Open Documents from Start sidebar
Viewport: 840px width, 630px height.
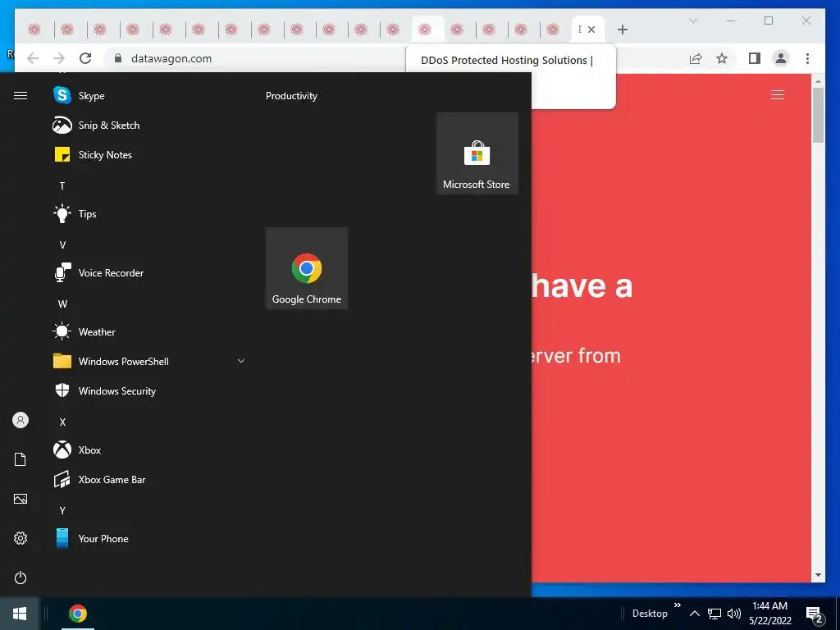(21, 459)
